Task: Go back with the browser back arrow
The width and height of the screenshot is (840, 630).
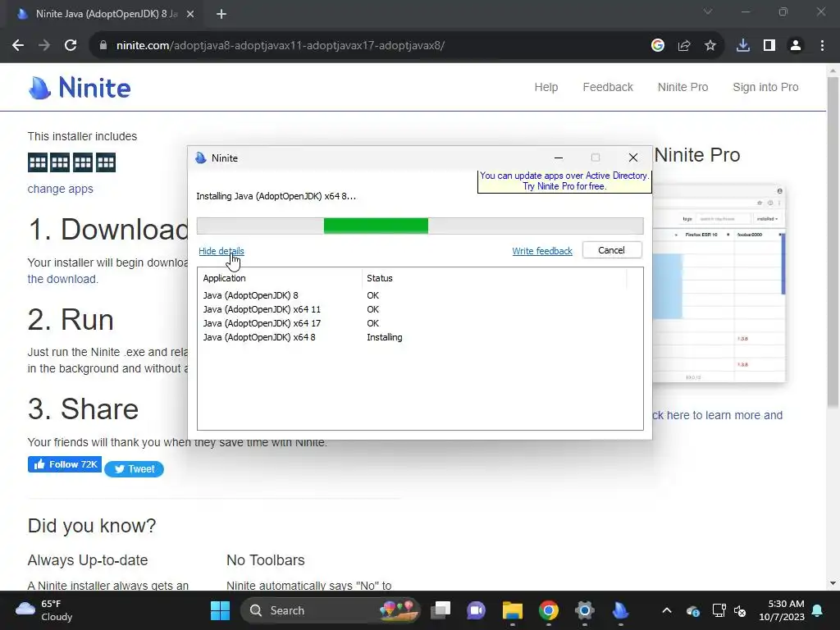Action: pos(18,46)
